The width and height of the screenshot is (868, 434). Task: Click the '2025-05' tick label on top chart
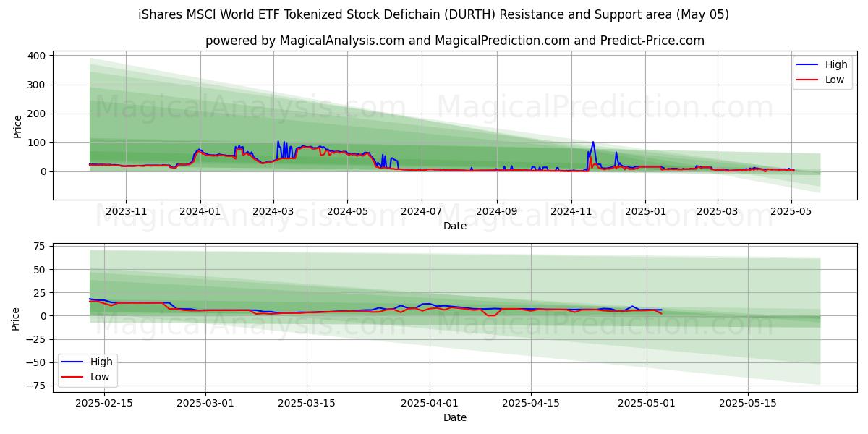coord(791,211)
